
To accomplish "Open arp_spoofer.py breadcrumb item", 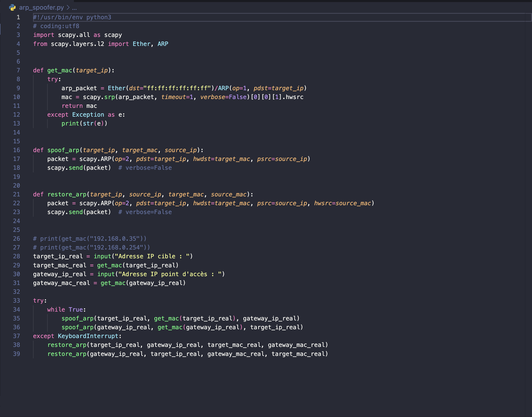I will coord(41,8).
